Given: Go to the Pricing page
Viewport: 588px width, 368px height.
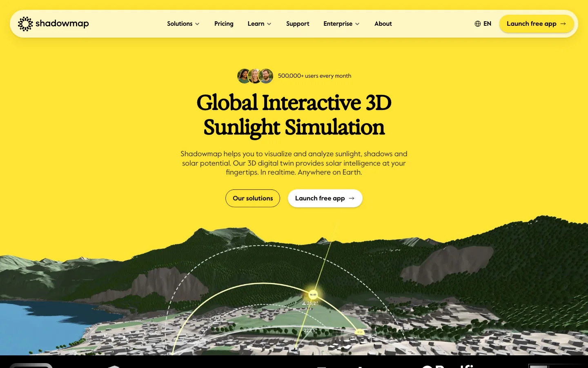Looking at the screenshot, I should [224, 24].
